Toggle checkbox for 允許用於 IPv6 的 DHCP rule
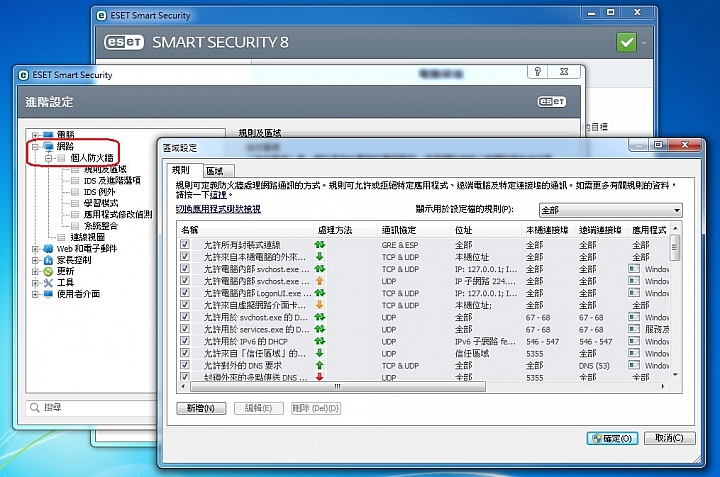This screenshot has height=477, width=720. (x=185, y=341)
